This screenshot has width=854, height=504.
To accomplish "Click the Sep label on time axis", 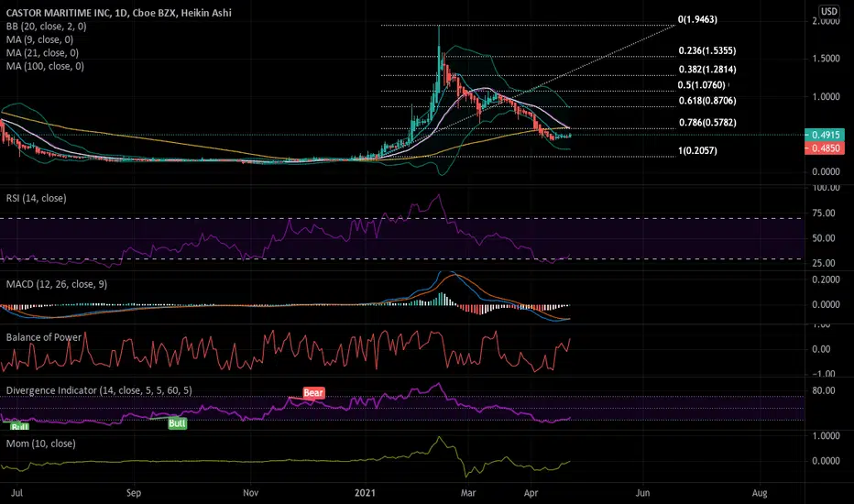I will (x=134, y=493).
